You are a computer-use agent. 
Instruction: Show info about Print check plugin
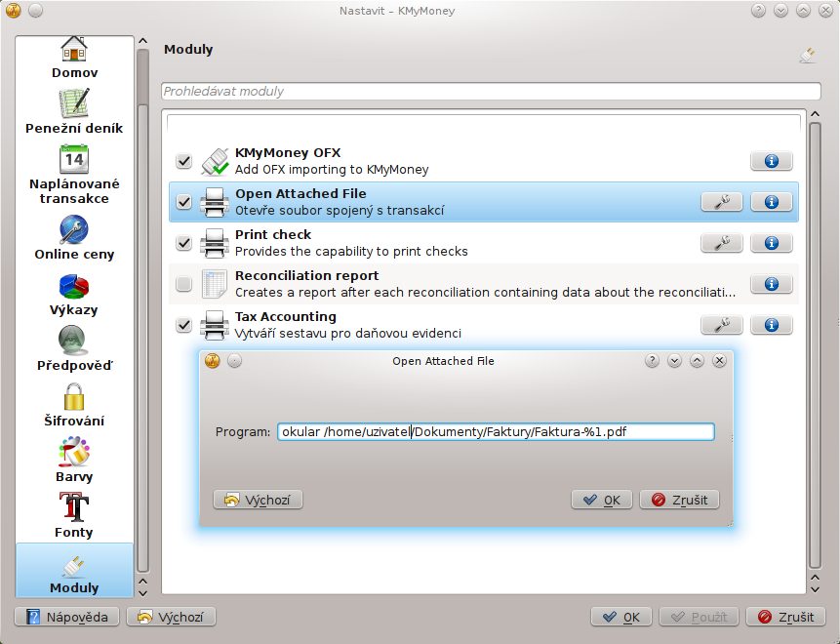[772, 243]
